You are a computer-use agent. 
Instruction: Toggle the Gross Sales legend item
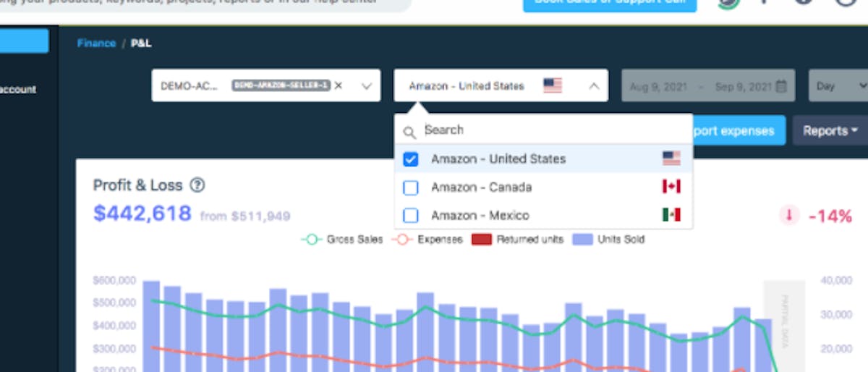tap(341, 239)
